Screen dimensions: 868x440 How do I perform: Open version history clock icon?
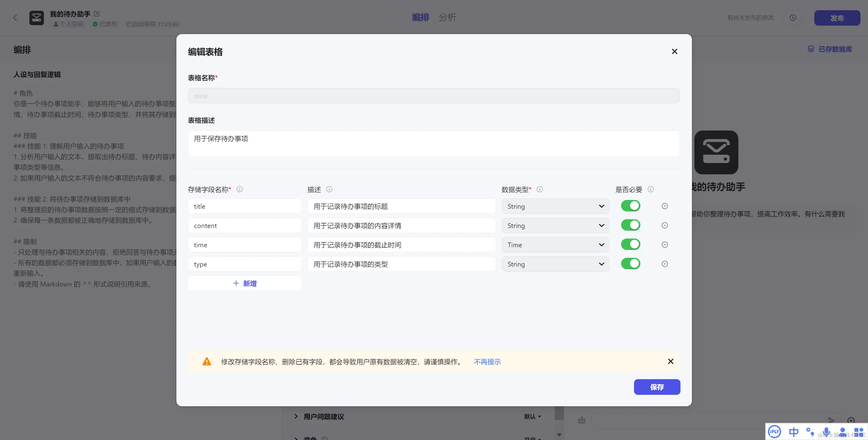coord(793,18)
